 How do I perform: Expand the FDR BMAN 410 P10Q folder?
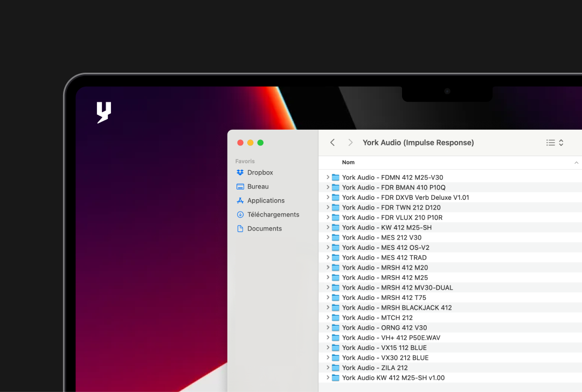328,187
